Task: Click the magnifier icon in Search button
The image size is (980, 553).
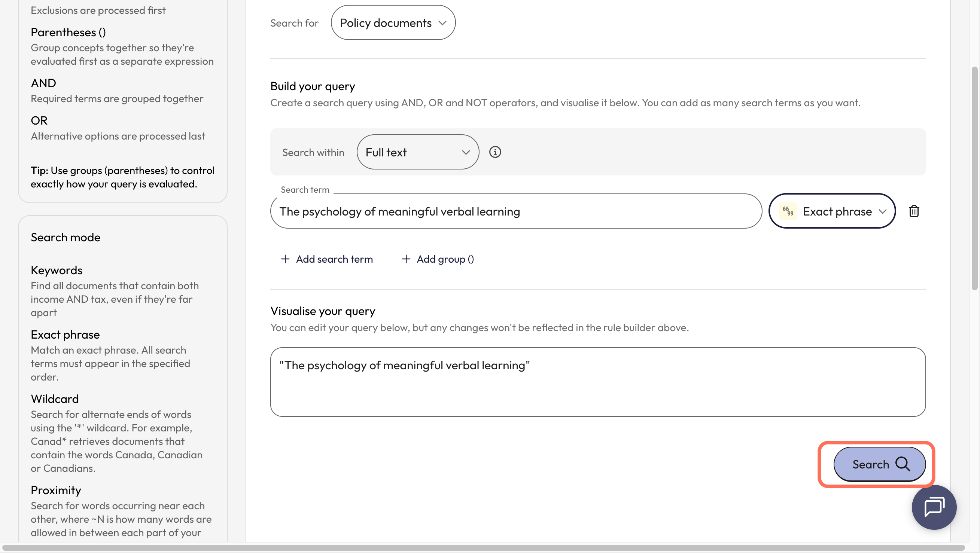Action: tap(903, 464)
